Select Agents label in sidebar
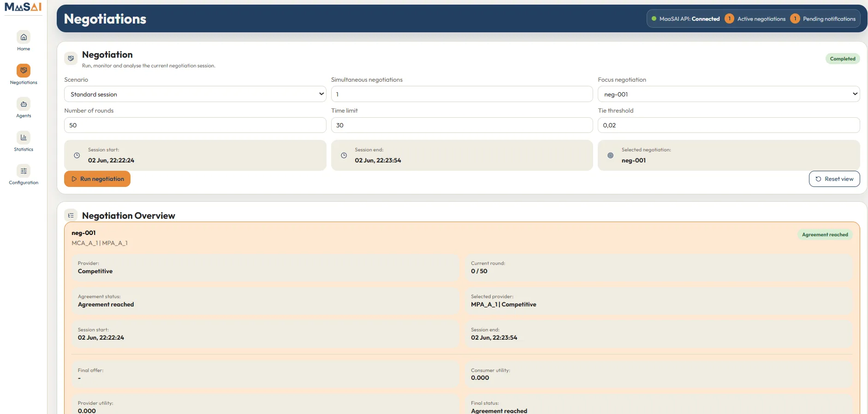868x414 pixels. point(24,116)
